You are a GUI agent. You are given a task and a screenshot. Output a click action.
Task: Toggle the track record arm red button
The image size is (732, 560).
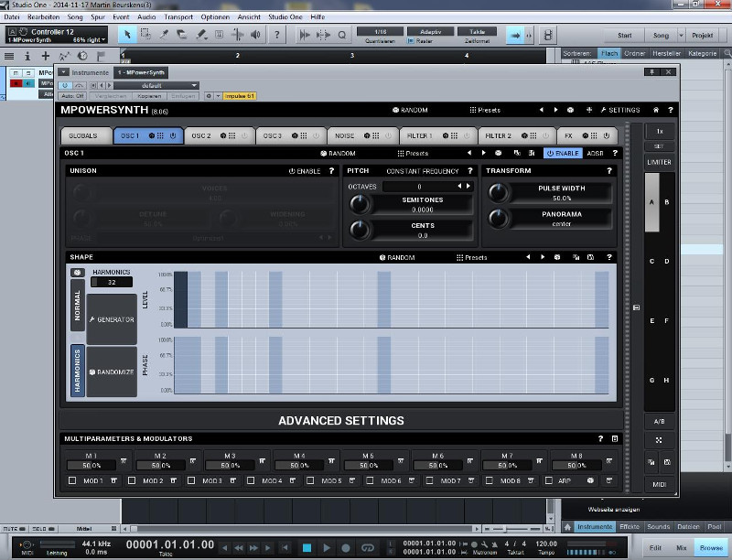pos(16,83)
